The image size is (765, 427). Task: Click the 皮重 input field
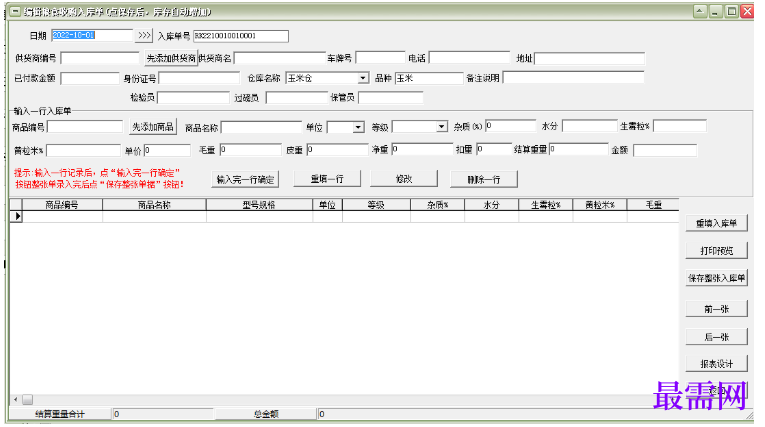pyautogui.click(x=337, y=150)
